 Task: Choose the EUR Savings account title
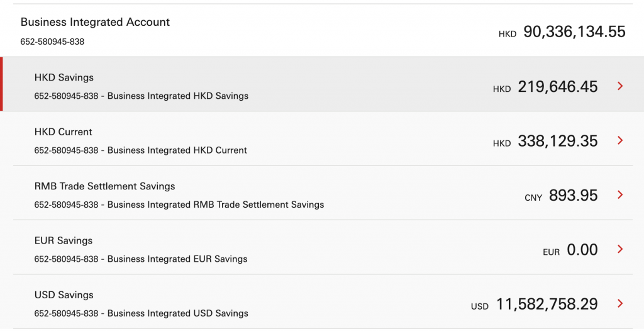64,240
